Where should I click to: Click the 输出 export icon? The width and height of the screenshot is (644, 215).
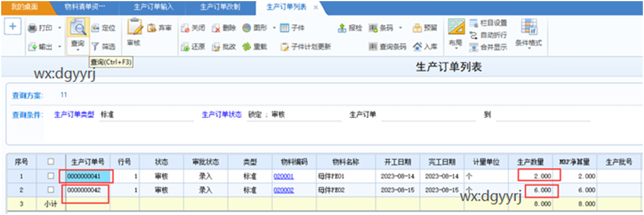click(32, 46)
